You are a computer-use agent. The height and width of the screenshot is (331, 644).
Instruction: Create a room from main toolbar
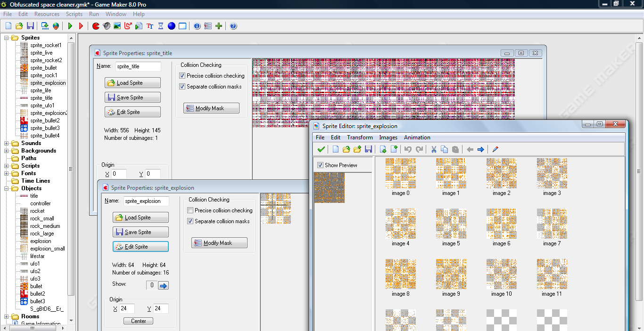tap(182, 26)
